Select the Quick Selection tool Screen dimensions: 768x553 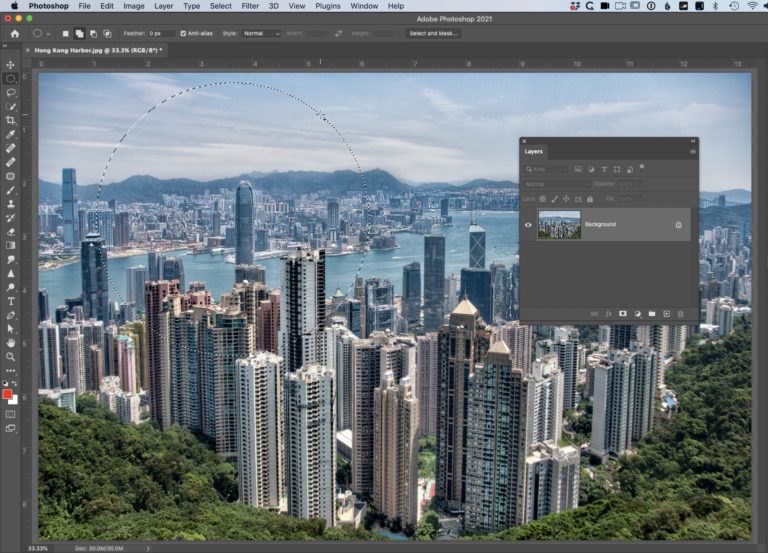click(x=10, y=106)
